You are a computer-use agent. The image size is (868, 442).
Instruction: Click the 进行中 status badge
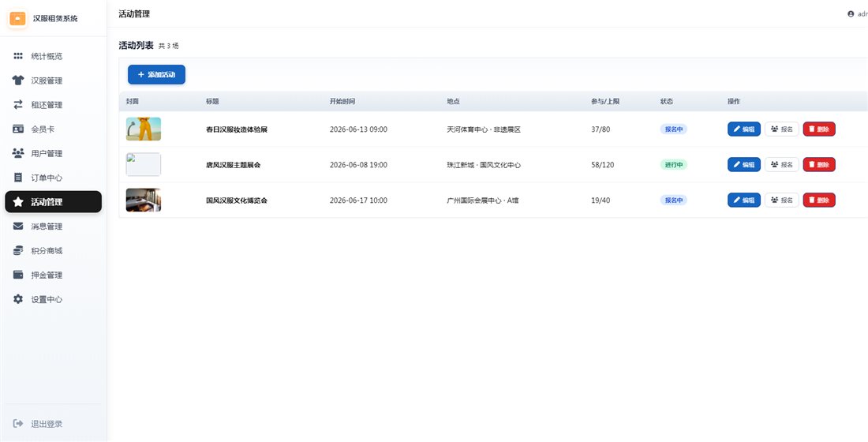coord(674,164)
